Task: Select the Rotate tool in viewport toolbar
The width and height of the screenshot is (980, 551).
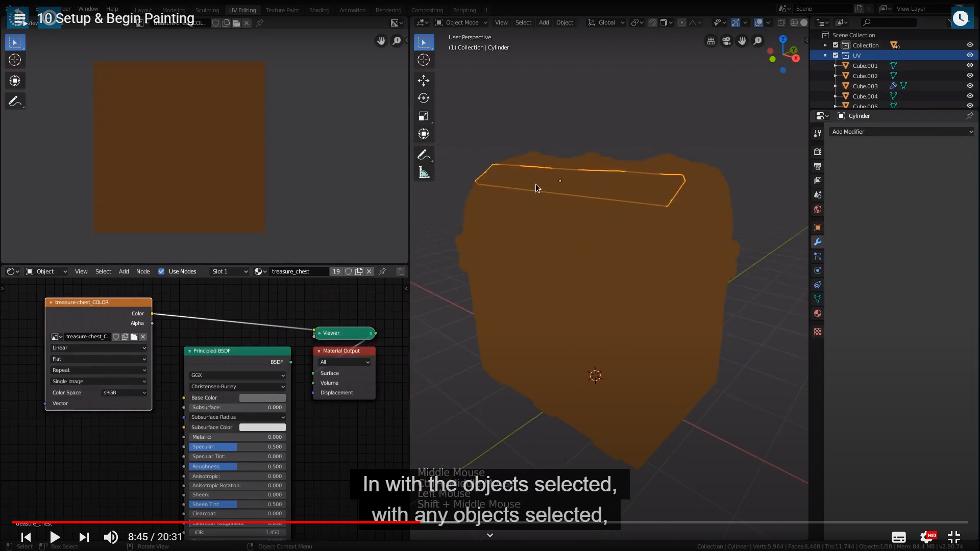Action: 423,98
